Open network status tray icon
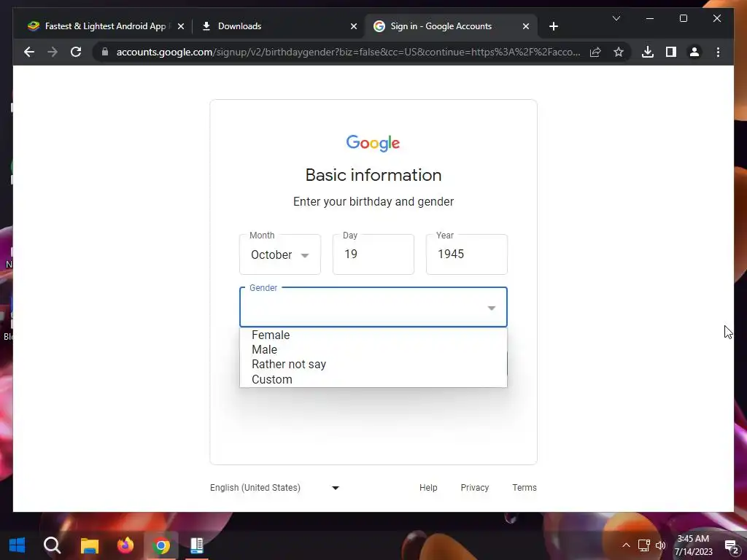 coord(643,545)
